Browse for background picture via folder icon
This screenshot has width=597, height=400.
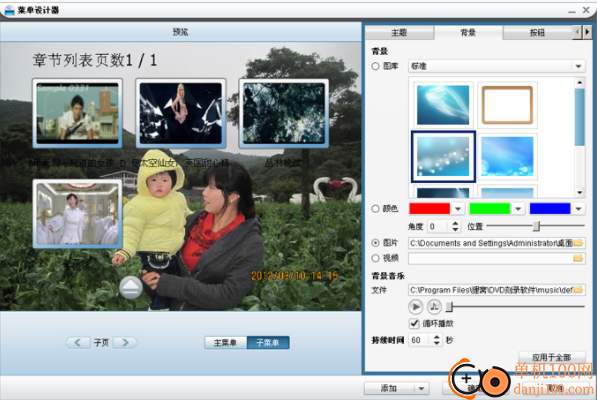click(578, 243)
